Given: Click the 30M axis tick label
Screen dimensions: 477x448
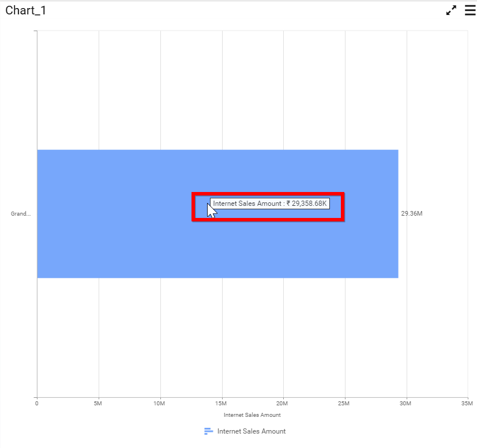Looking at the screenshot, I should pos(405,403).
